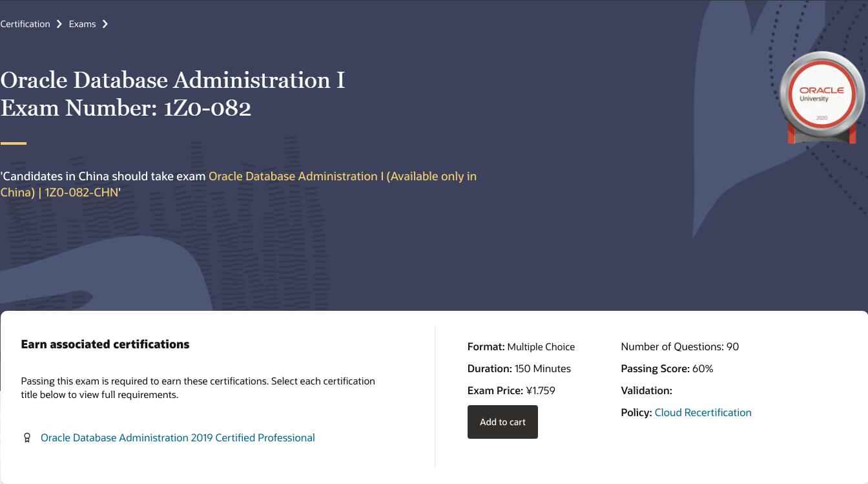Click the 'Format: Multiple Choice' text

point(521,347)
